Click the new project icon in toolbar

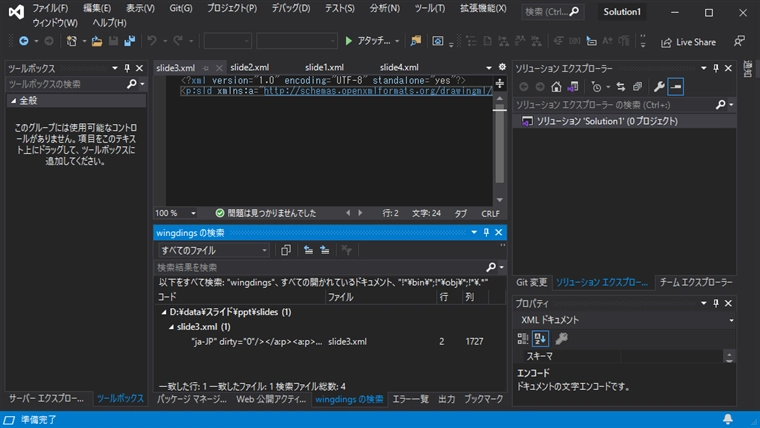coord(71,41)
